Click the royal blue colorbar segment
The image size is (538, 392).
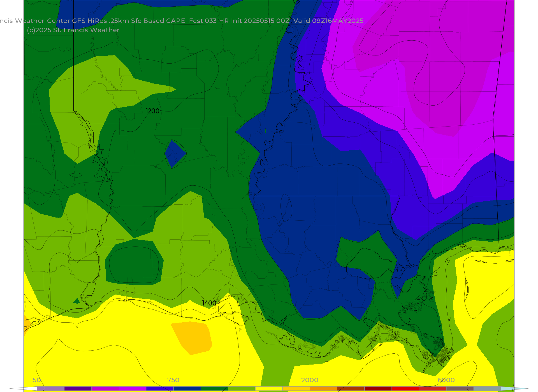click(x=160, y=389)
